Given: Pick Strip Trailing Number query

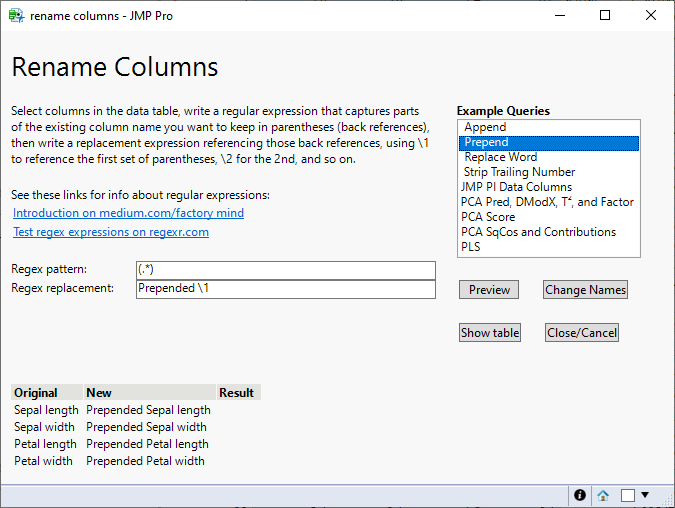Looking at the screenshot, I should point(519,172).
